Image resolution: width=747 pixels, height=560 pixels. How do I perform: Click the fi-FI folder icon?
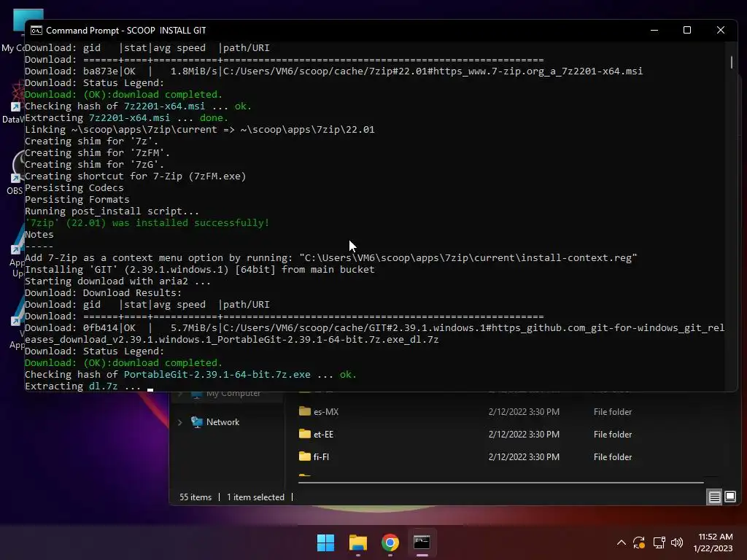[304, 456]
